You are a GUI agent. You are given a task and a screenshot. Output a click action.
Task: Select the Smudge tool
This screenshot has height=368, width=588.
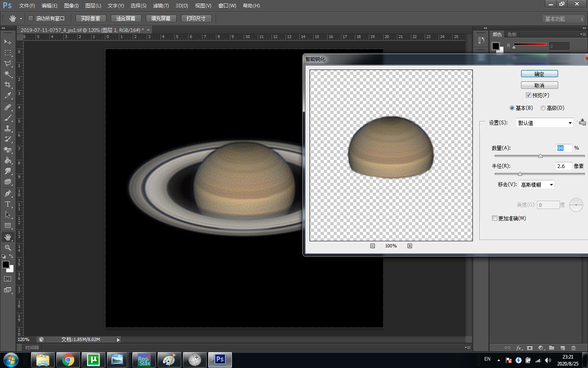pos(8,171)
